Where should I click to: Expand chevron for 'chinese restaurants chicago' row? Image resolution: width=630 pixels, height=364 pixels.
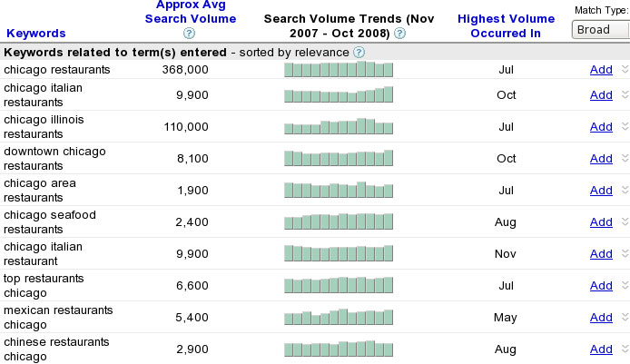click(625, 348)
